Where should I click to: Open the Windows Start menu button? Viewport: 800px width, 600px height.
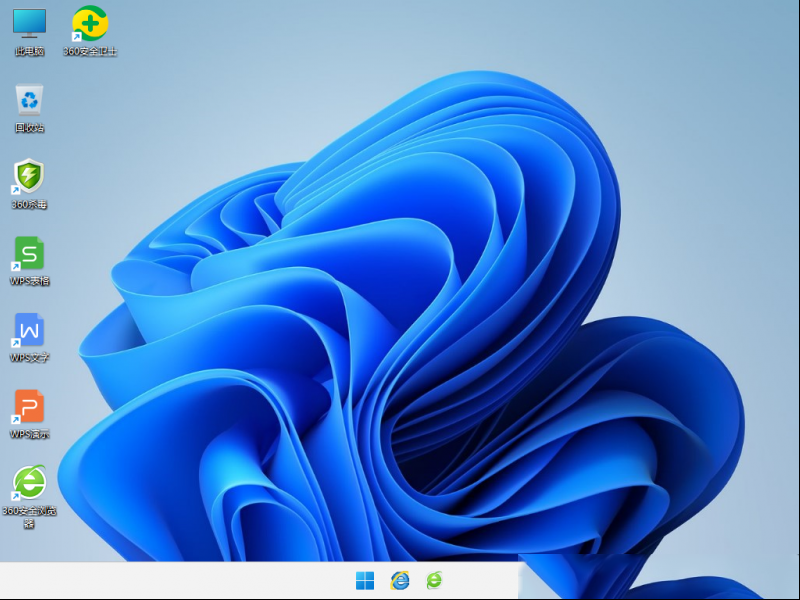click(x=365, y=581)
